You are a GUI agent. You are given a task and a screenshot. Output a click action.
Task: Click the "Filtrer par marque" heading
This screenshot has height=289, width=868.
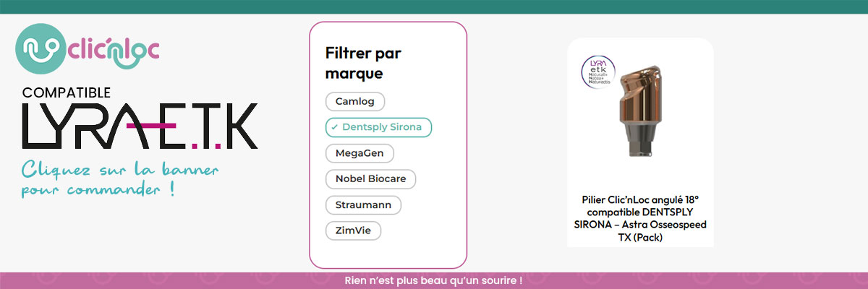click(363, 63)
